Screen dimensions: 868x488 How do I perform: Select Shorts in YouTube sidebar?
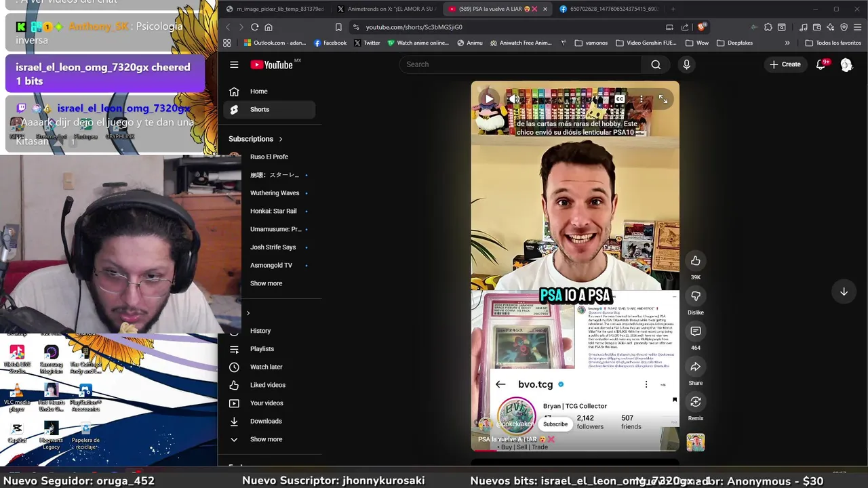click(x=269, y=109)
